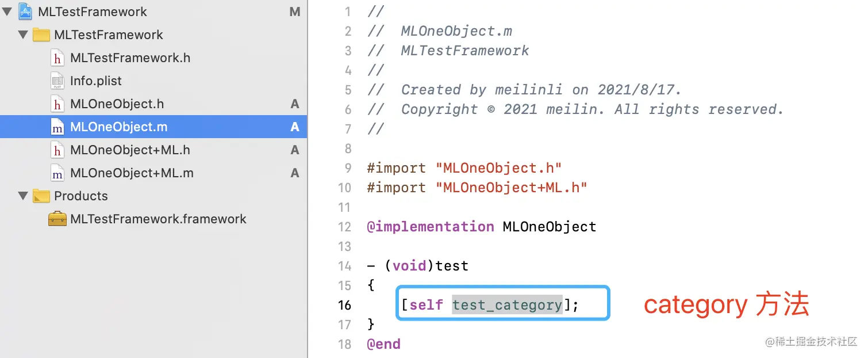Click the test_category method call
Screen dimensions: 868x358
coord(507,304)
